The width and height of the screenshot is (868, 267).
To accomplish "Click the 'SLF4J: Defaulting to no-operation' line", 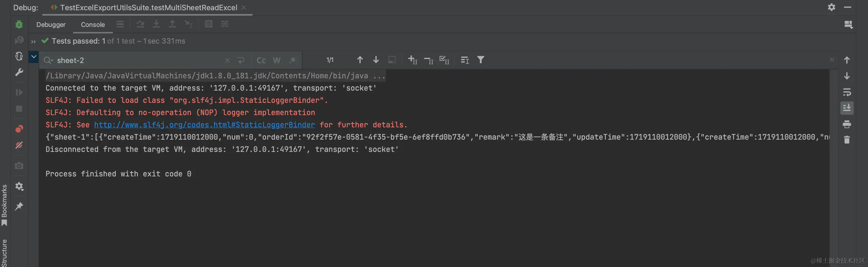I will pos(180,113).
